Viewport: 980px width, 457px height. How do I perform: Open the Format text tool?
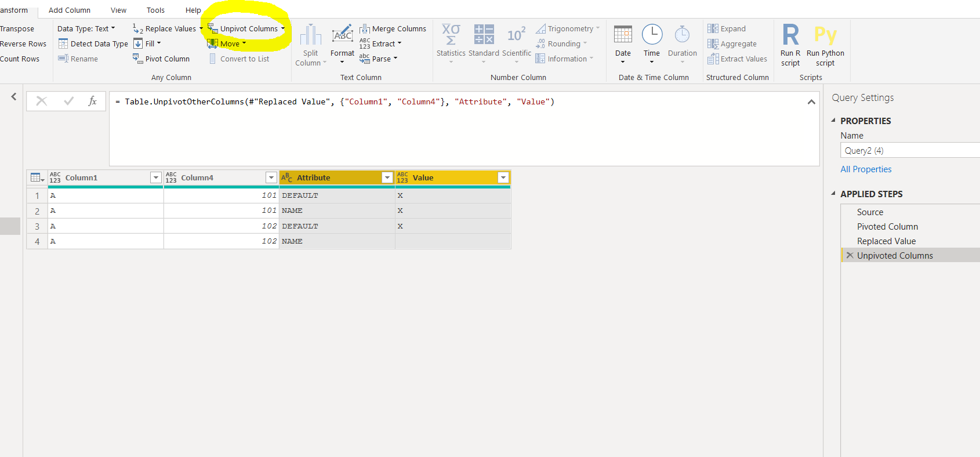342,43
